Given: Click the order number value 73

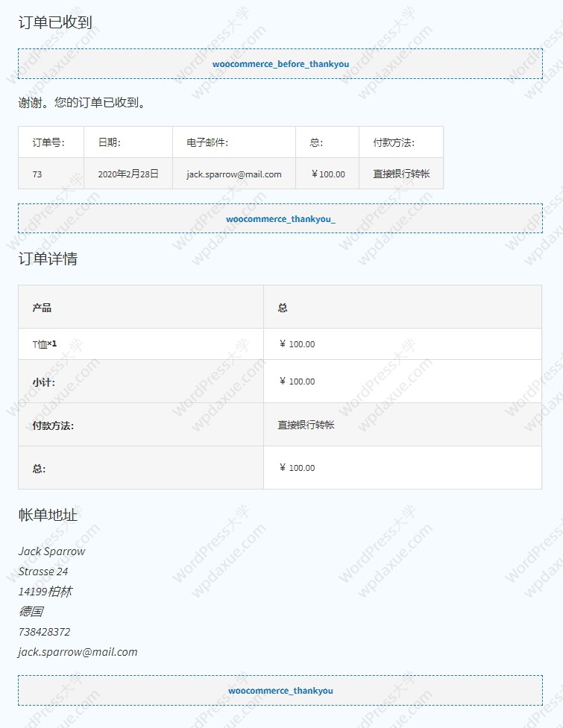Looking at the screenshot, I should coord(37,174).
